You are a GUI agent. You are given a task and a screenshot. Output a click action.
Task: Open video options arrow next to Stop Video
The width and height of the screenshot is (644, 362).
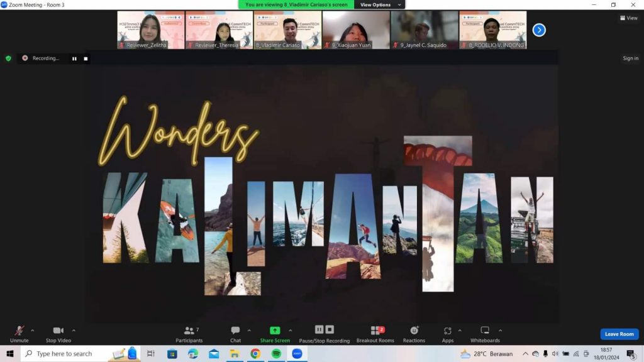[x=74, y=331]
